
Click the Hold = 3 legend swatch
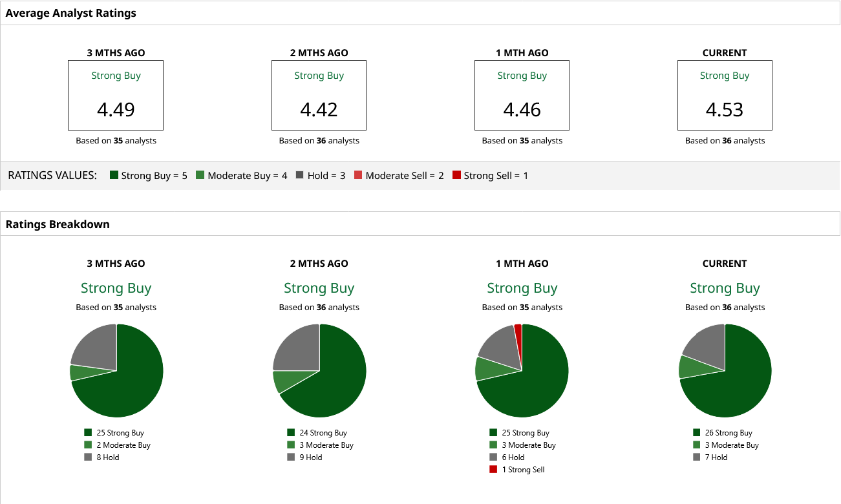300,175
